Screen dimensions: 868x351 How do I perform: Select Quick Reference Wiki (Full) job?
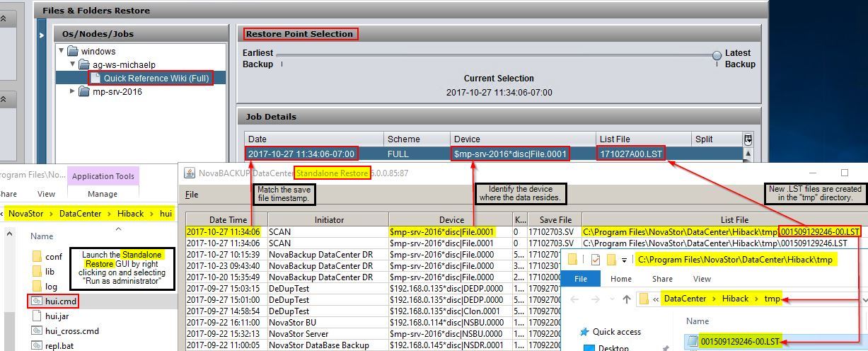[156, 78]
